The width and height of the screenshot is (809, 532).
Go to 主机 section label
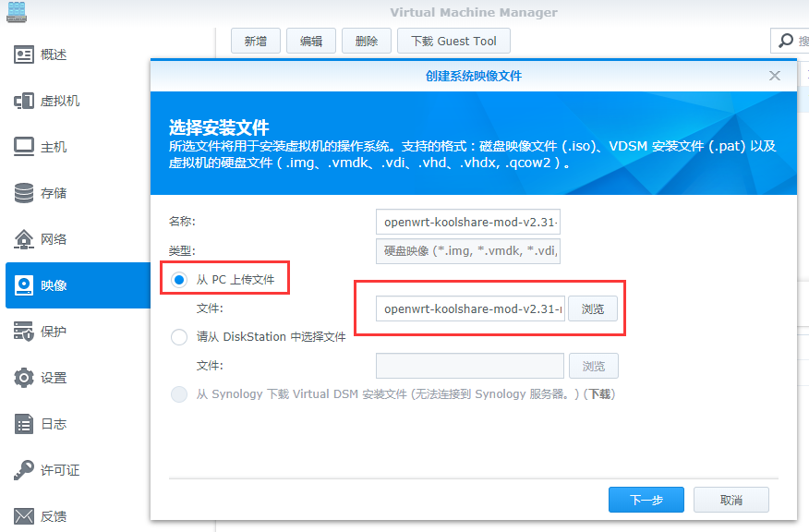click(x=54, y=147)
